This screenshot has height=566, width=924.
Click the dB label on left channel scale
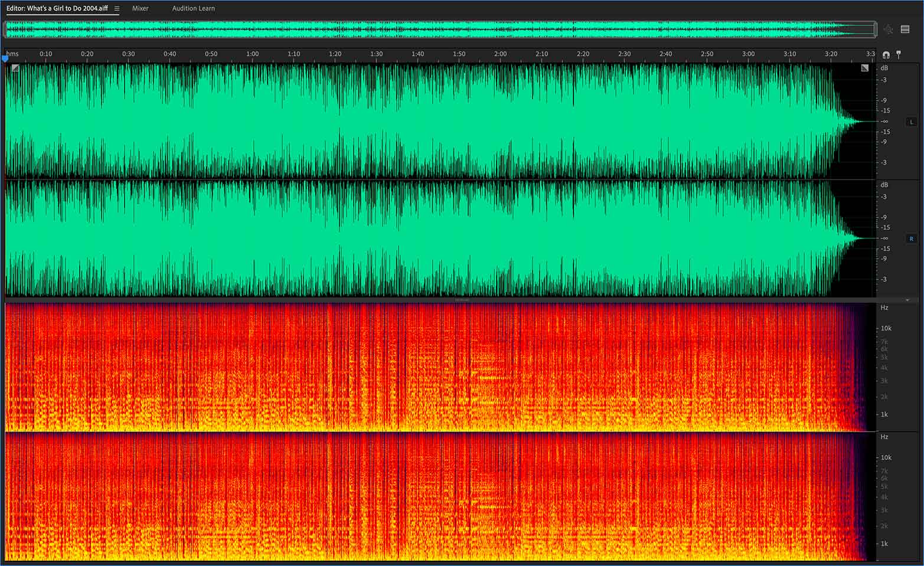click(884, 68)
